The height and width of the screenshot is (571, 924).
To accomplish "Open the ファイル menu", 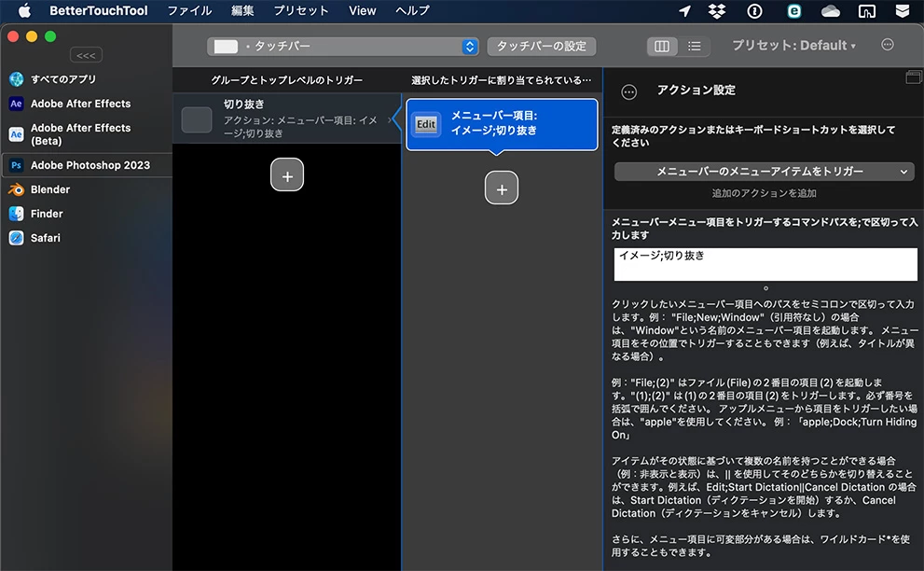I will pyautogui.click(x=189, y=10).
